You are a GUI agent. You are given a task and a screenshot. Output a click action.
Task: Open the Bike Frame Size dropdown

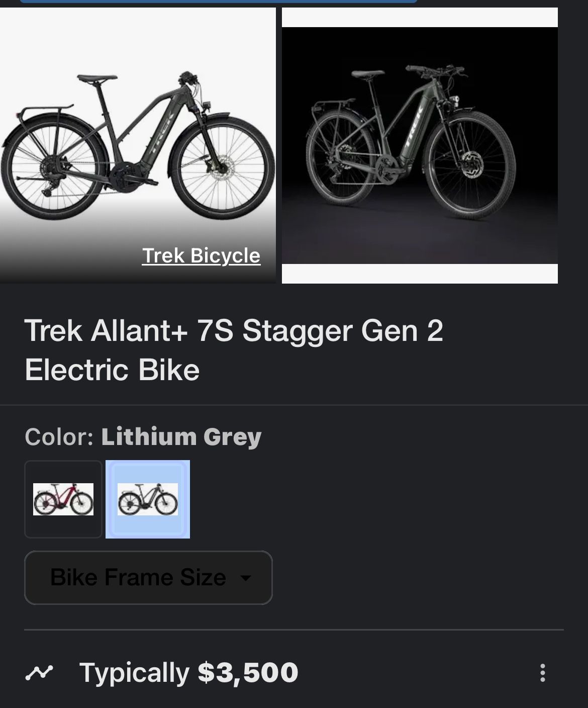[x=148, y=578]
